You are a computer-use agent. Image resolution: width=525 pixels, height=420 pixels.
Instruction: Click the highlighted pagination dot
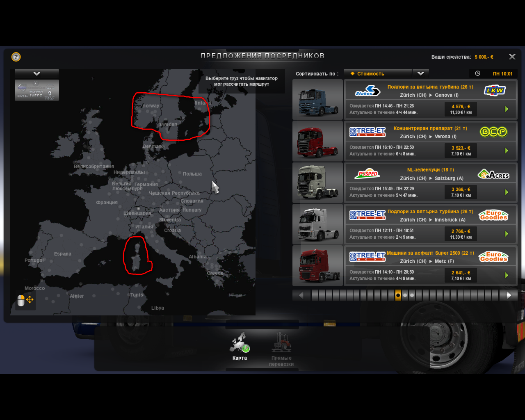397,295
